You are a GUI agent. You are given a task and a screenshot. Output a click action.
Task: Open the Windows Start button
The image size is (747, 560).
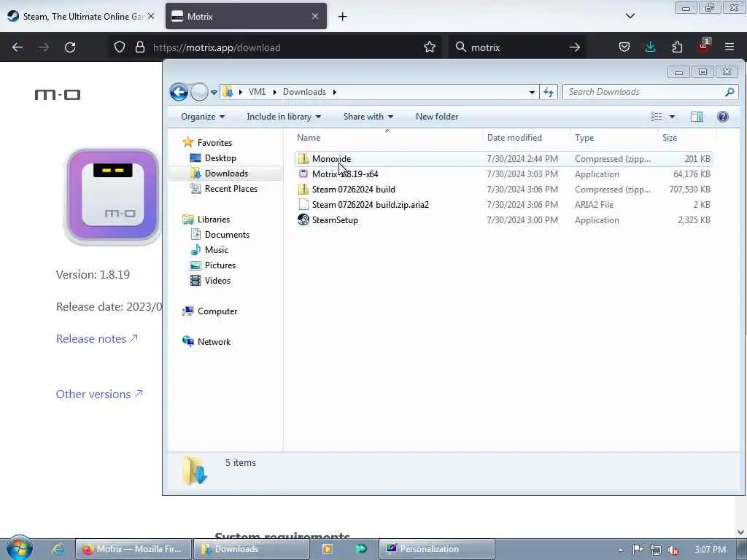point(19,548)
